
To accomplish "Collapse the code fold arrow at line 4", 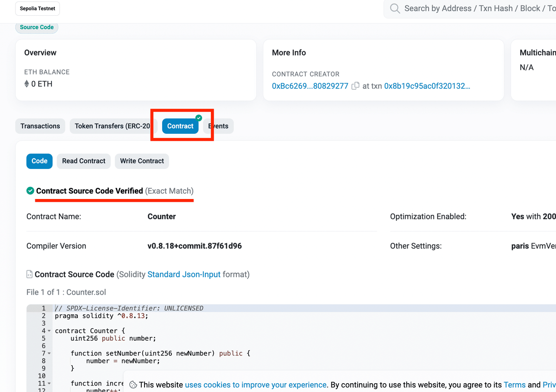I will click(x=49, y=331).
